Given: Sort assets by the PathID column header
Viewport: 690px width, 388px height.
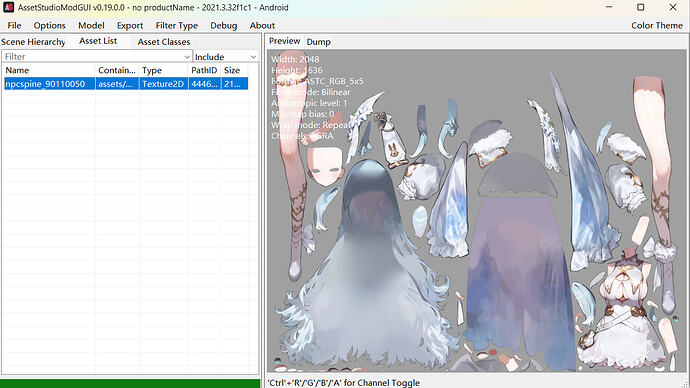Looking at the screenshot, I should click(205, 70).
